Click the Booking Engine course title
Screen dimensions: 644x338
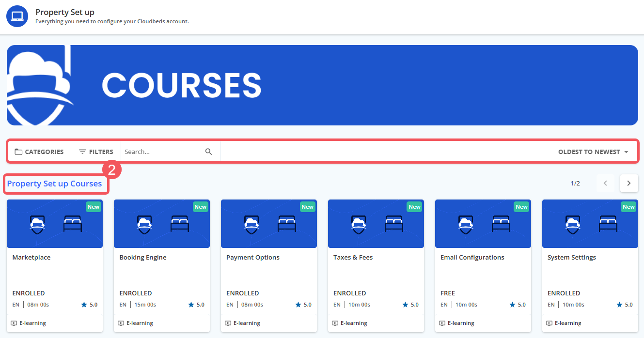pyautogui.click(x=143, y=258)
